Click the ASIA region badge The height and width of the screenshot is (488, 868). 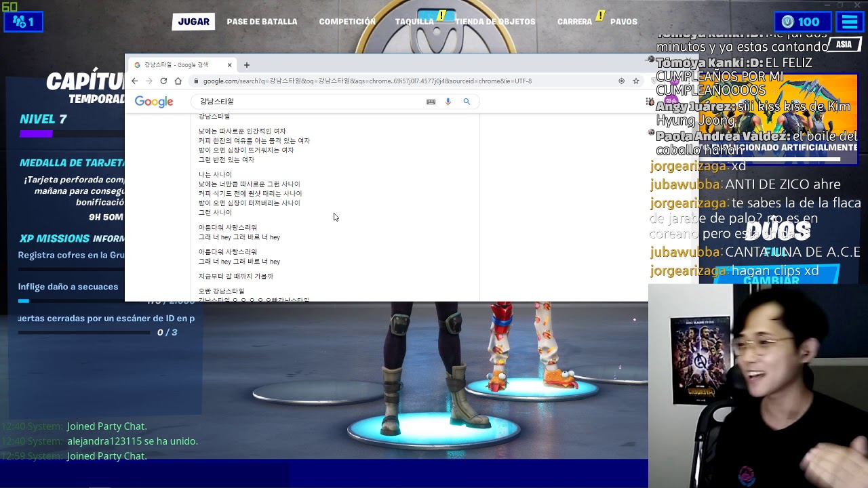pos(844,44)
